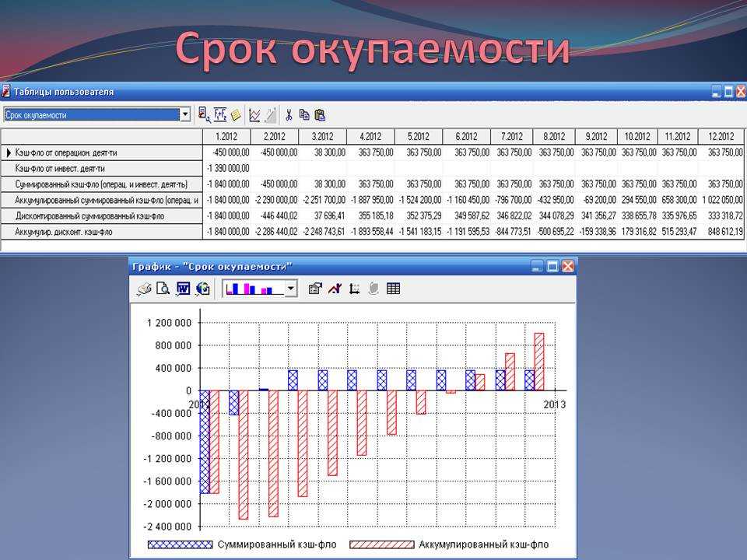The width and height of the screenshot is (747, 560).
Task: Open the chart type dropdown arrow
Action: 291,289
